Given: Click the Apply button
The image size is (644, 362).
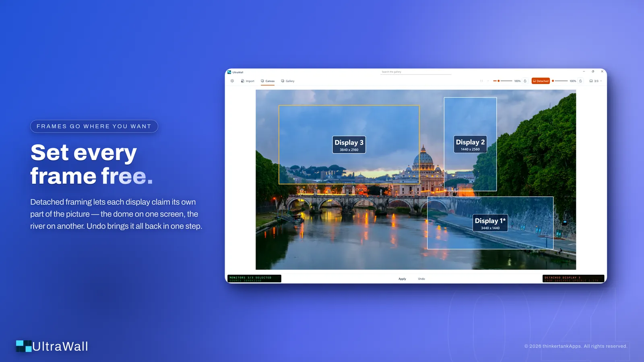Looking at the screenshot, I should pyautogui.click(x=402, y=279).
